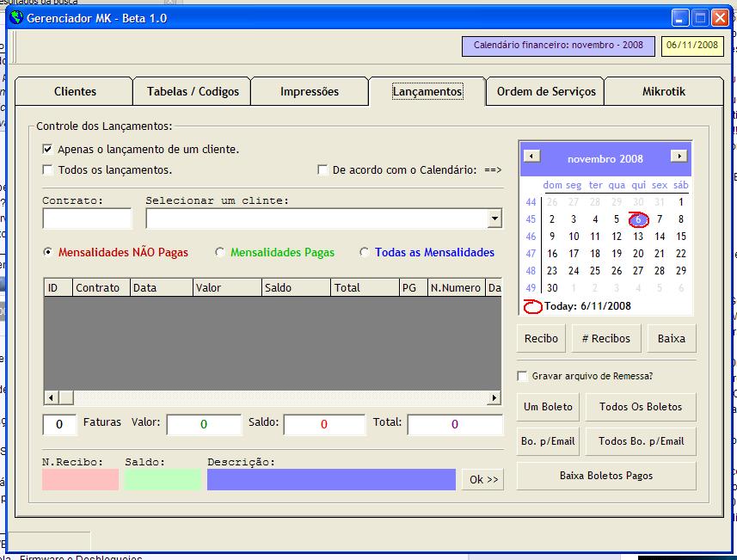Screen dimensions: 737x560
Task: Enable 'Todos os lançamentos' checkbox
Action: point(47,169)
